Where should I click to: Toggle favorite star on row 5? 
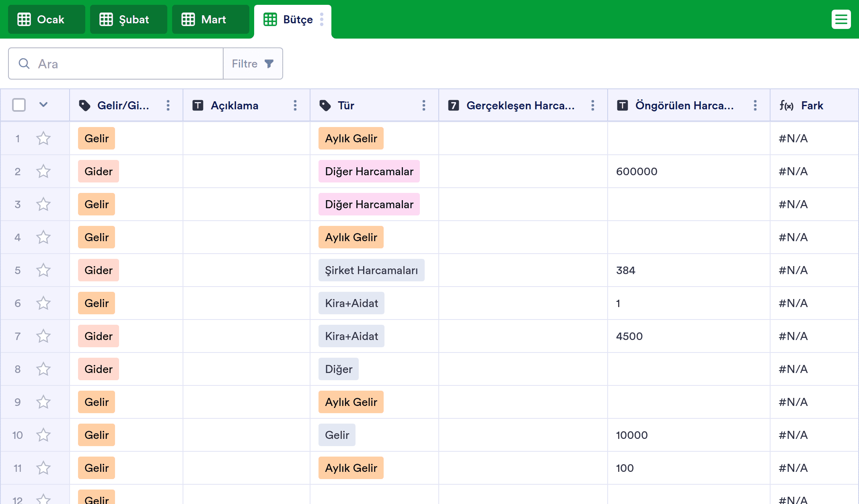(x=43, y=270)
